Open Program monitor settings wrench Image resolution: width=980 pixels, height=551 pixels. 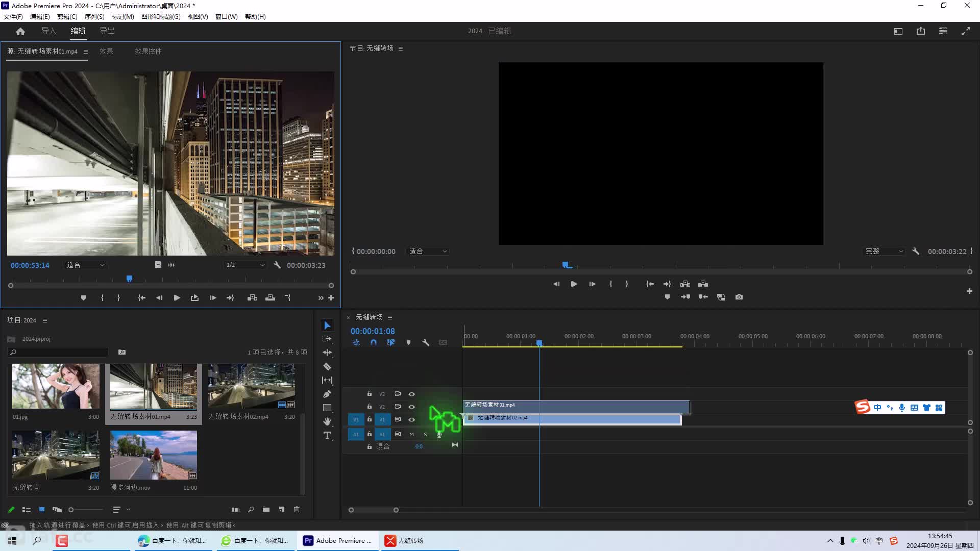(916, 252)
